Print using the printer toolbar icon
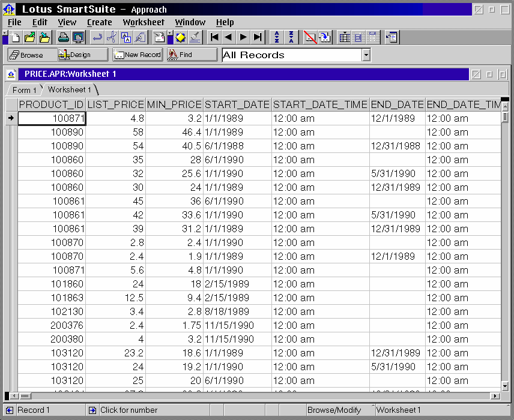Viewport: 514px width, 420px height. tap(63, 37)
